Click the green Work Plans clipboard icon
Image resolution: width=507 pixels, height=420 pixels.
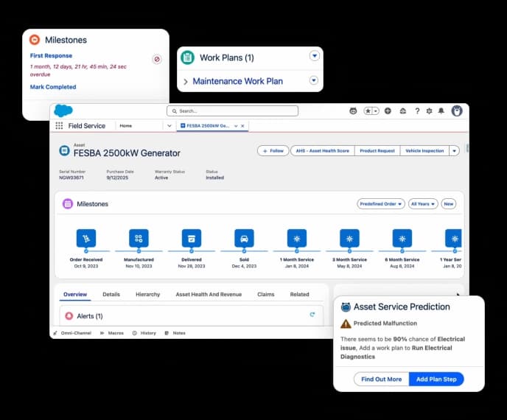[187, 57]
